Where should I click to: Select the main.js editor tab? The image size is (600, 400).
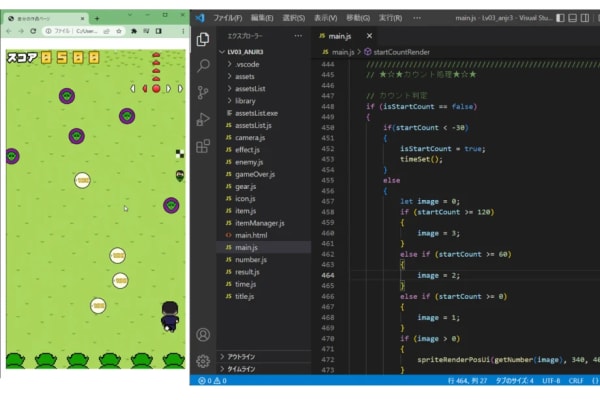coord(338,36)
